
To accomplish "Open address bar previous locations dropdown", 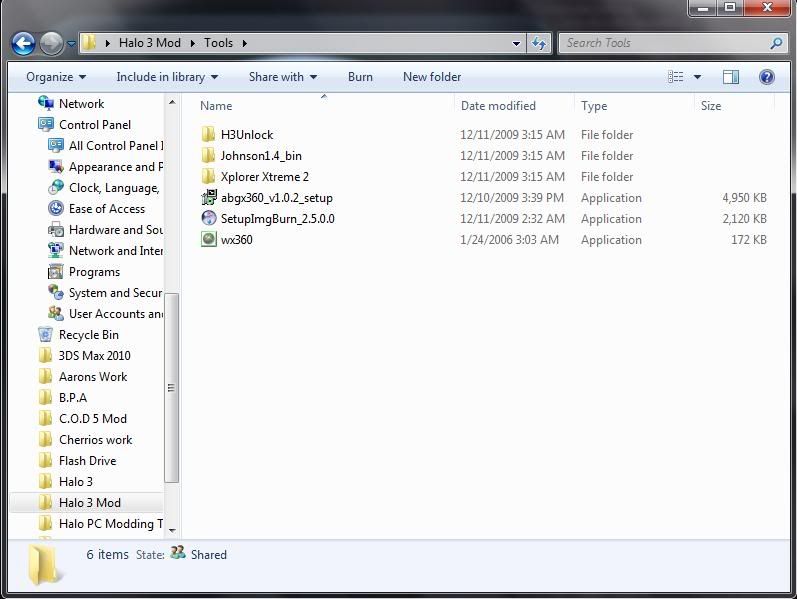I will tap(516, 44).
